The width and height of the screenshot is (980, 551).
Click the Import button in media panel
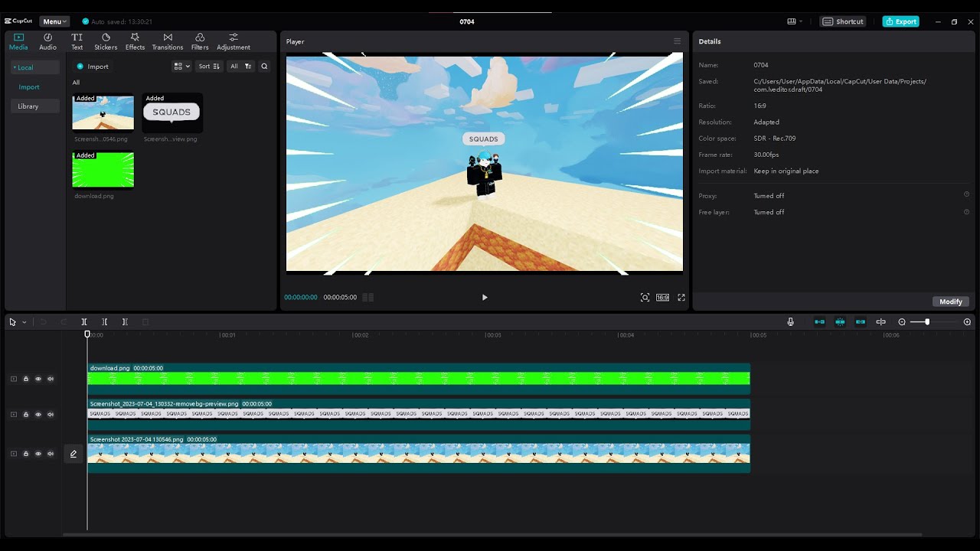point(93,67)
